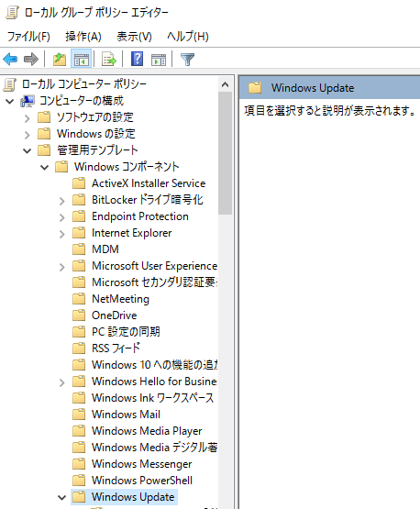Screen dimensions: 420x509
Task: Go back with the blue left arrow
Action: pyautogui.click(x=10, y=60)
